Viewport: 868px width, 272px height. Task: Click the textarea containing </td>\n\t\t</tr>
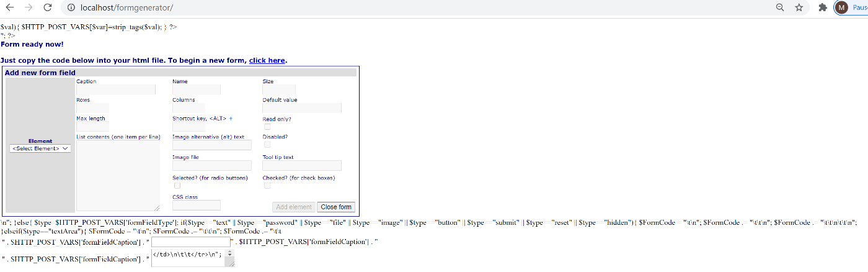193,258
